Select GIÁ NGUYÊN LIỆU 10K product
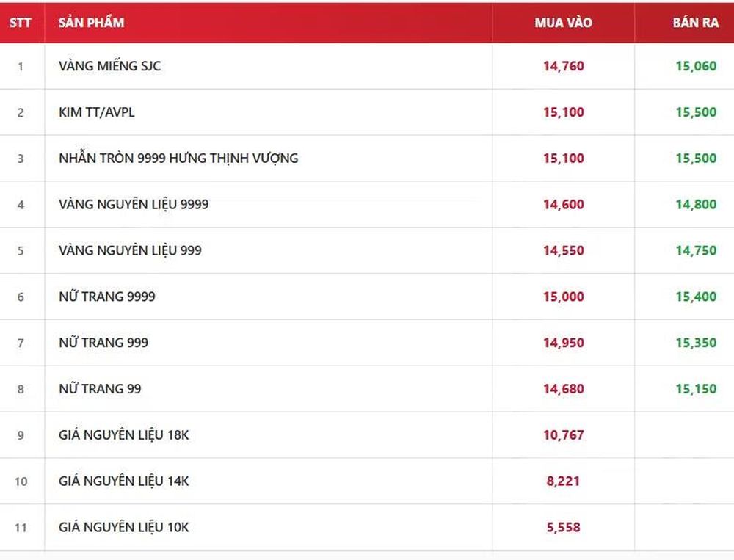Viewport: 734px width, 560px height. [123, 527]
